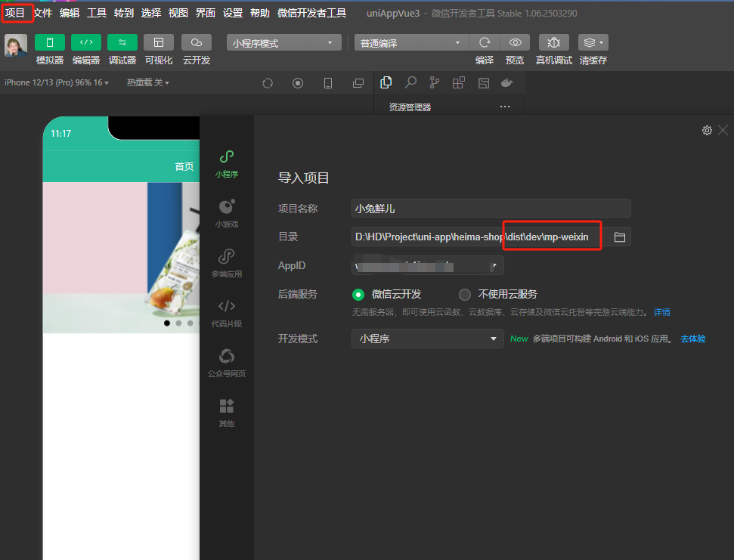Open the Tools (工具) menu

[x=97, y=13]
